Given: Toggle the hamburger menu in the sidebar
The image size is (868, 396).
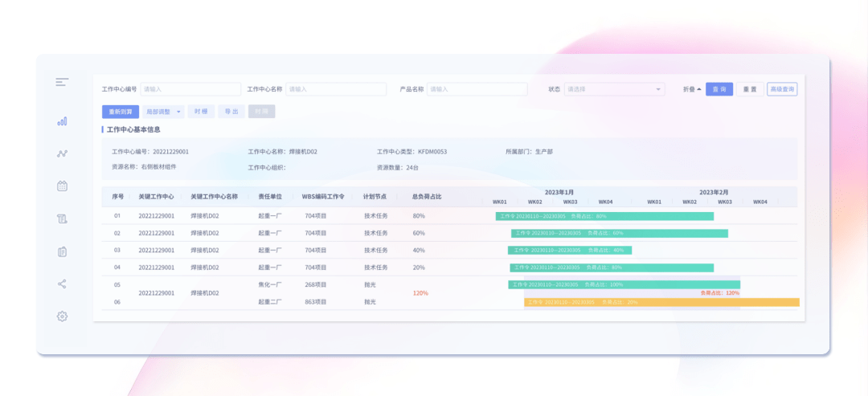Looking at the screenshot, I should (62, 83).
